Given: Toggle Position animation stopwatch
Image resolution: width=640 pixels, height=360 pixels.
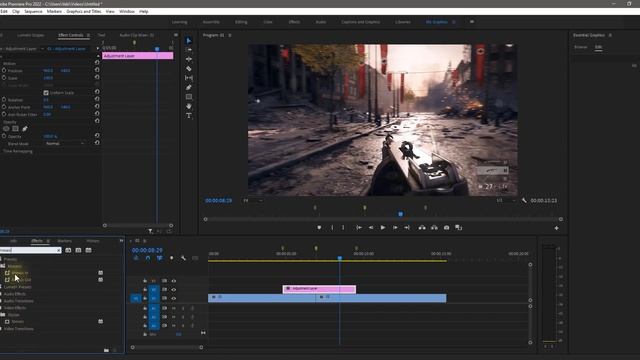Looking at the screenshot, I should pyautogui.click(x=4, y=70).
